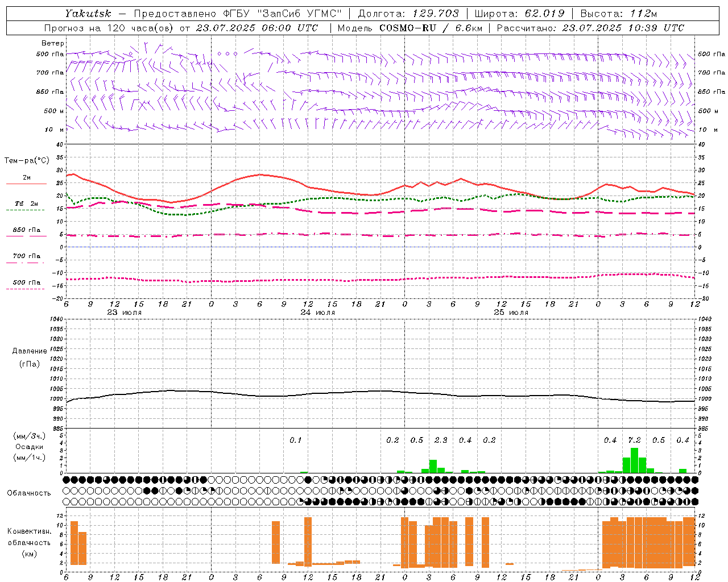Click the 1040 tick on left pressure axis

coord(55,319)
